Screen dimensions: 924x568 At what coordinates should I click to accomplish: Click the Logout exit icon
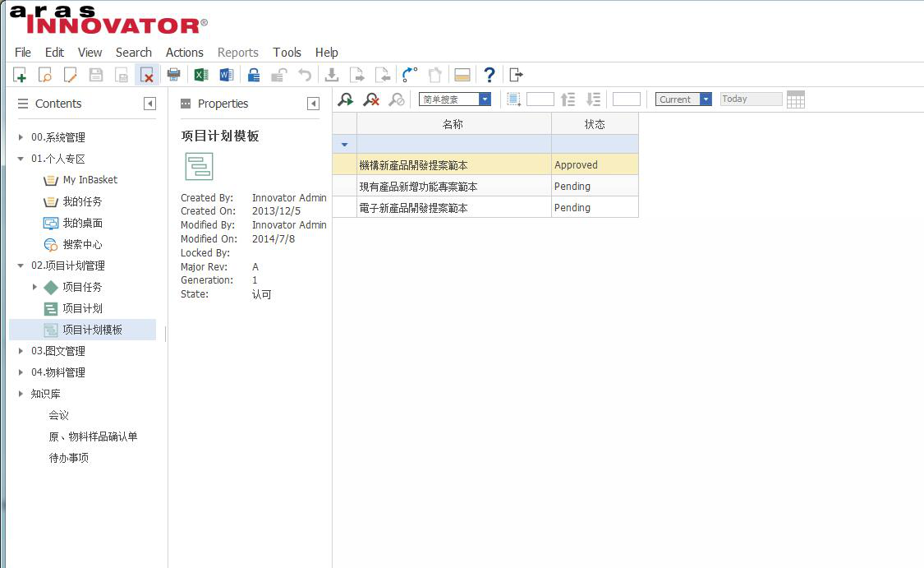point(516,76)
